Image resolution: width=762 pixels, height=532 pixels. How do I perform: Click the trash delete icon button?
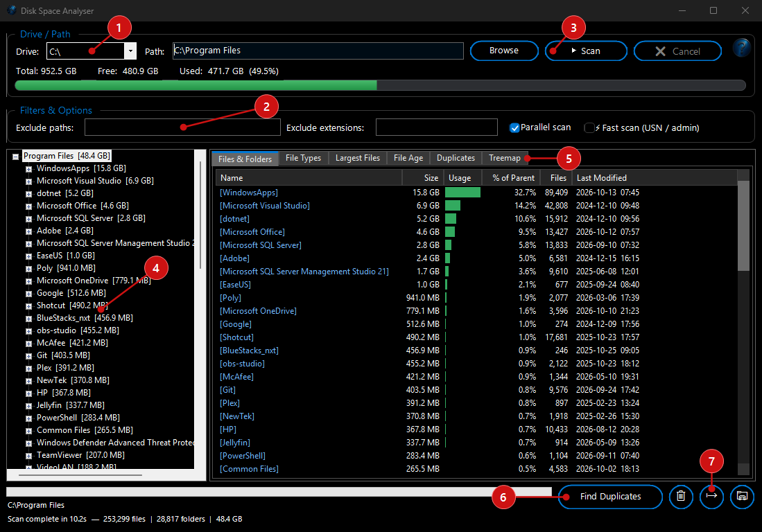pyautogui.click(x=681, y=497)
